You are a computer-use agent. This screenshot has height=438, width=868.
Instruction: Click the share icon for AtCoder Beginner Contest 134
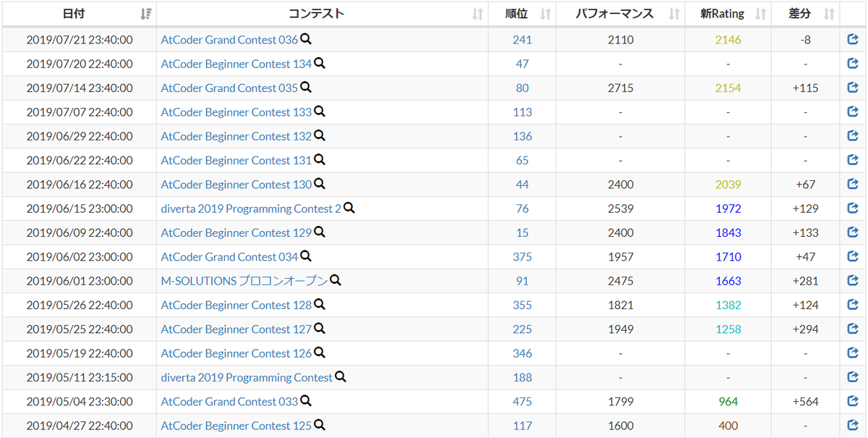click(x=853, y=64)
